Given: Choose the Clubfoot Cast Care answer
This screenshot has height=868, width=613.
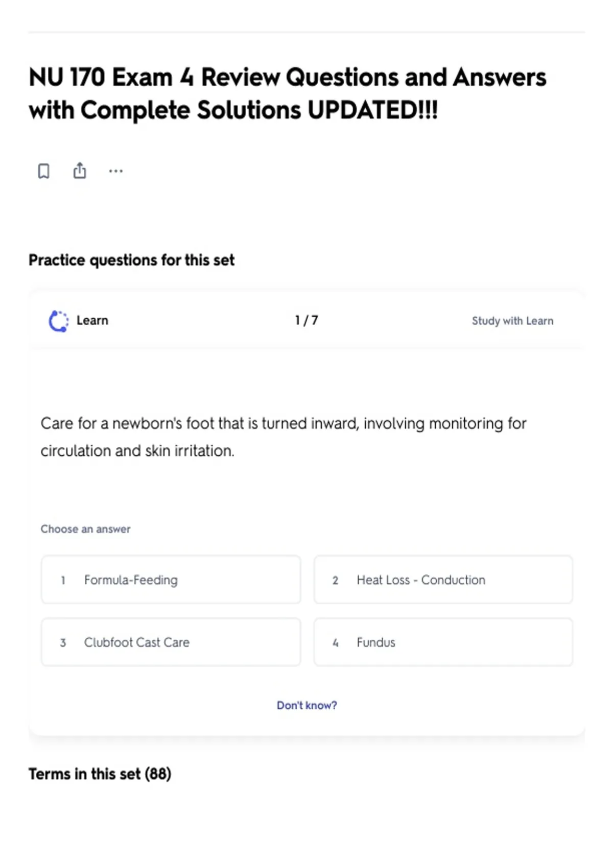Looking at the screenshot, I should (171, 642).
